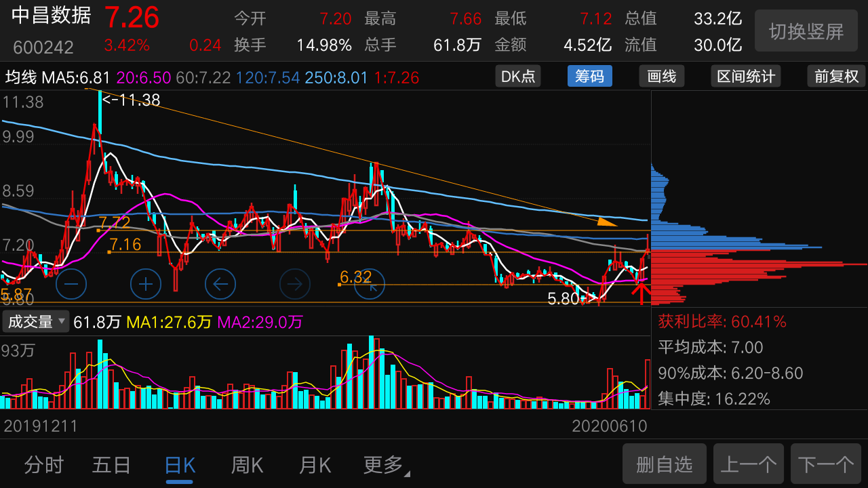Move the chart left with back arrow

point(220,284)
